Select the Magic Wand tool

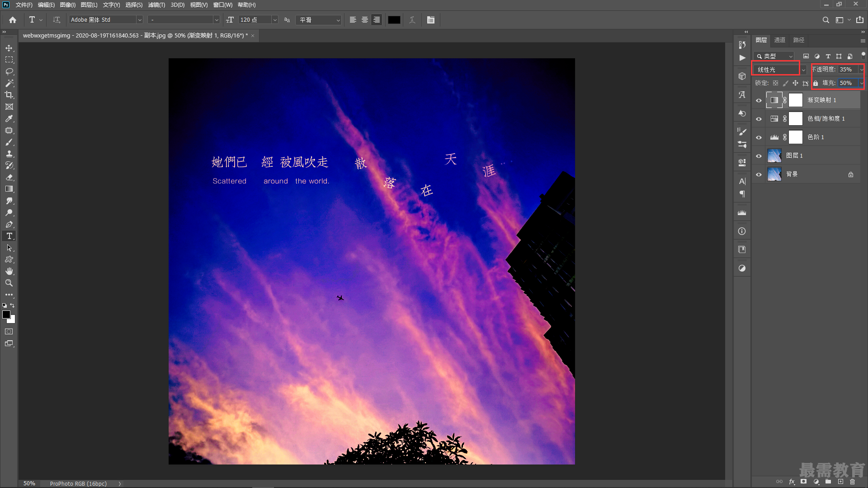pyautogui.click(x=9, y=83)
